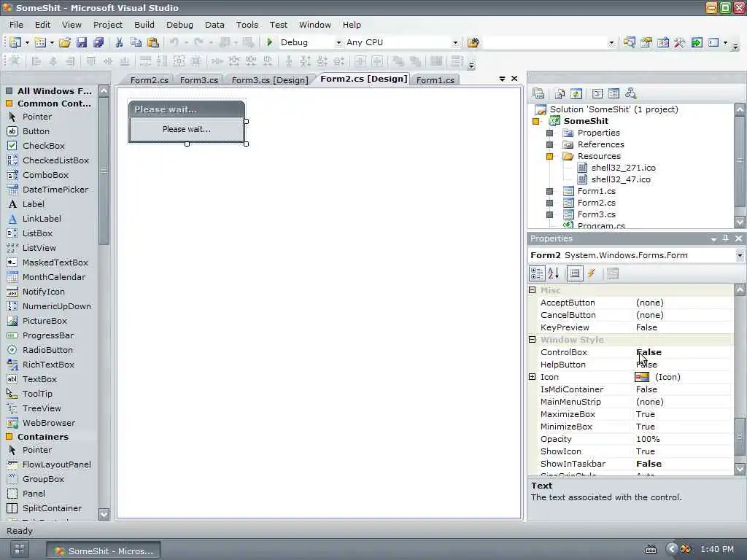Click Solution Explorer Properties icon
747x560 pixels.
(538, 93)
